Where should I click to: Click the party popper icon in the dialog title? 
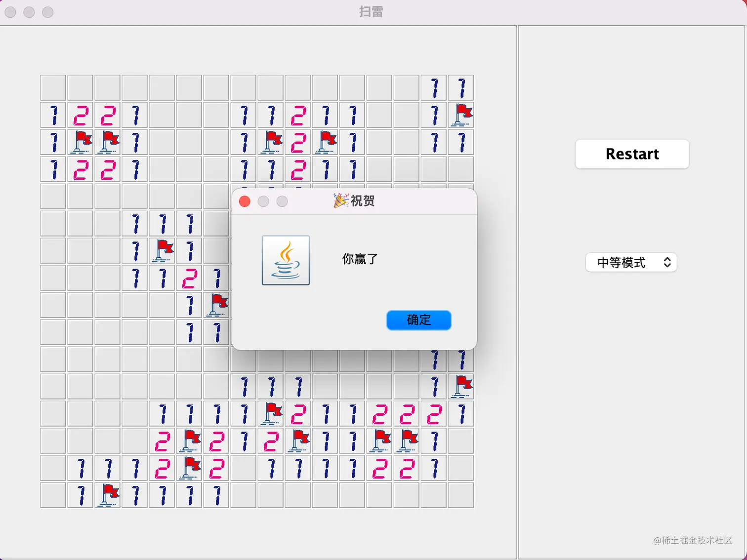tap(340, 200)
